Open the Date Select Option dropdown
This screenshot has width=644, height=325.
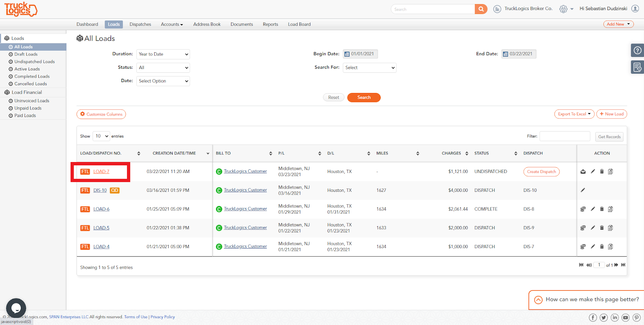(163, 81)
